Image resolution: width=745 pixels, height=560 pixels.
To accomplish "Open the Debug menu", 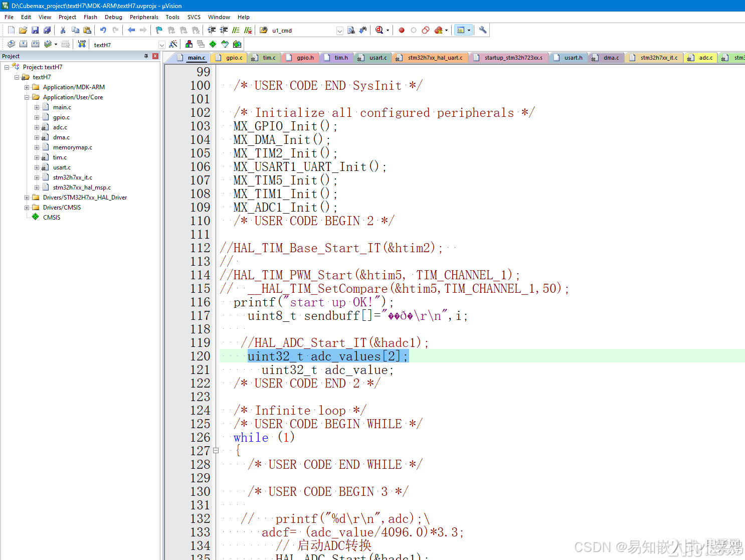I will (113, 17).
